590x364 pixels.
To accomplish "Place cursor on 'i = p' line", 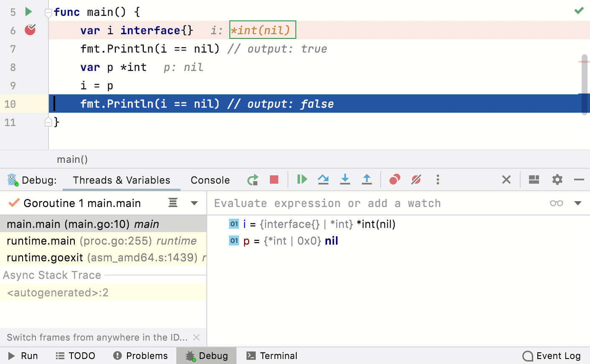I will [x=97, y=86].
